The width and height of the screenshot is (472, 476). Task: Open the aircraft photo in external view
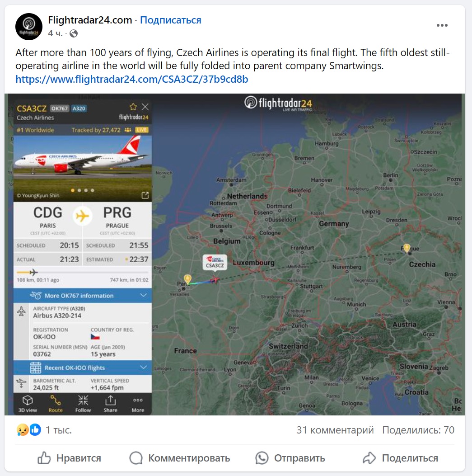point(145,195)
